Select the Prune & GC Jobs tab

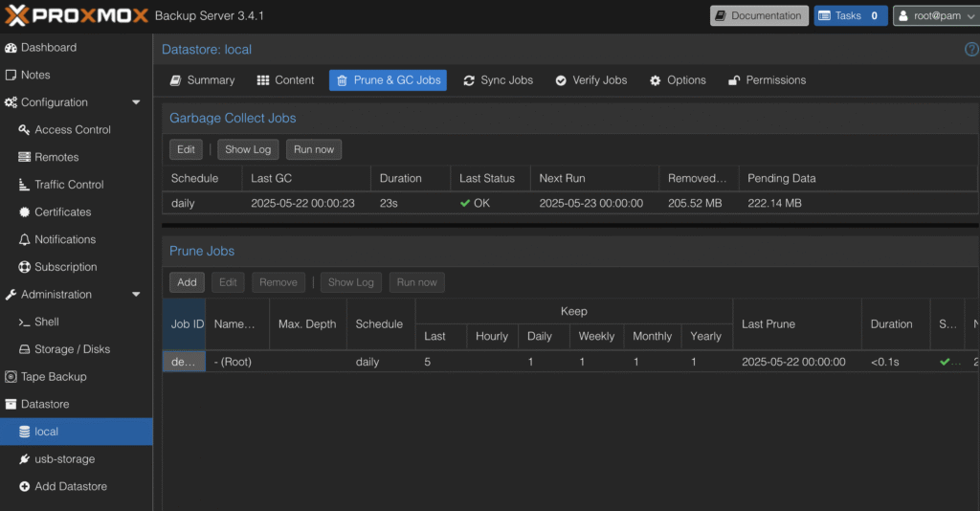[x=389, y=80]
